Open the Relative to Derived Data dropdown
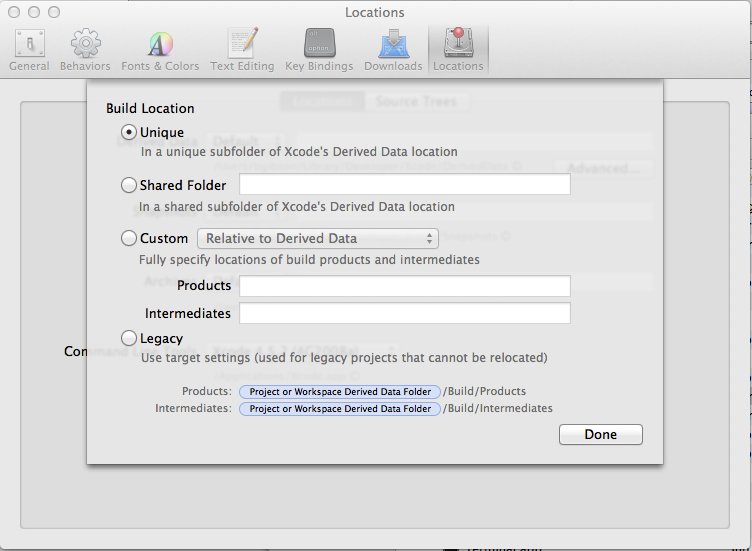Viewport: 752px width, 551px height. [318, 238]
